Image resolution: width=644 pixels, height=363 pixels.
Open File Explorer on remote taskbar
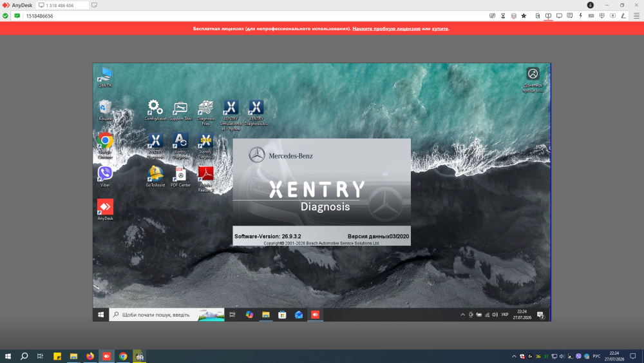[266, 315]
